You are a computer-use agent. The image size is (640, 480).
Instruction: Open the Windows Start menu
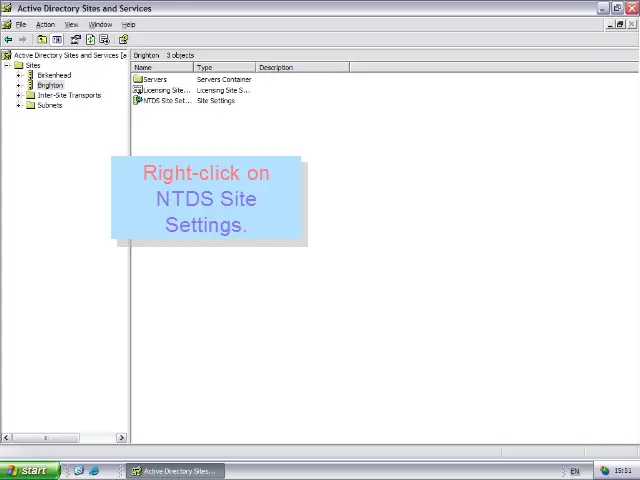pyautogui.click(x=30, y=471)
